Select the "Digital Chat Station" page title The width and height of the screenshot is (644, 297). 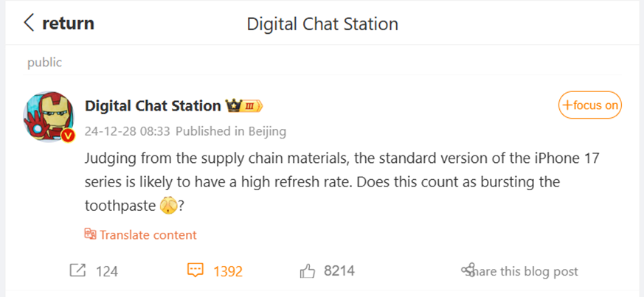point(322,24)
